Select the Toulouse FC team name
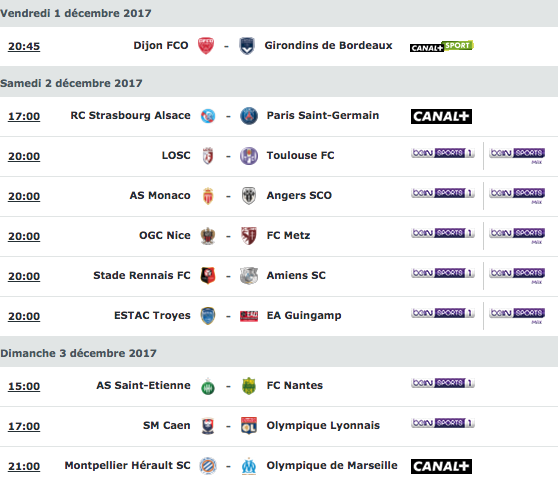558x485 pixels. pos(300,155)
